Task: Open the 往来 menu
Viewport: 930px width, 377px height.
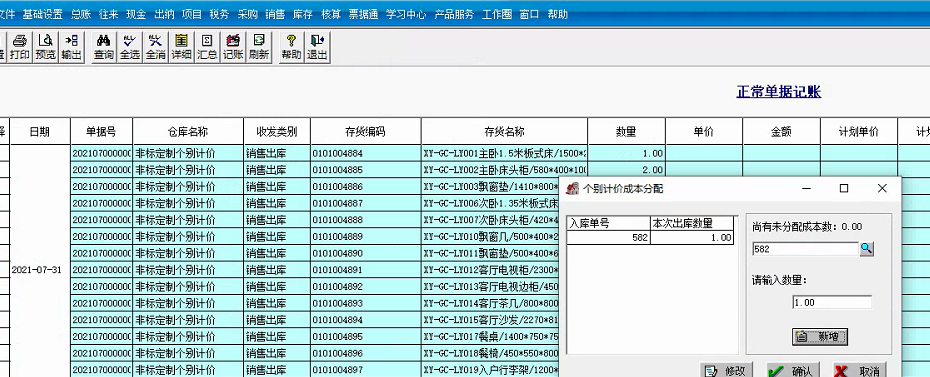Action: coord(109,15)
